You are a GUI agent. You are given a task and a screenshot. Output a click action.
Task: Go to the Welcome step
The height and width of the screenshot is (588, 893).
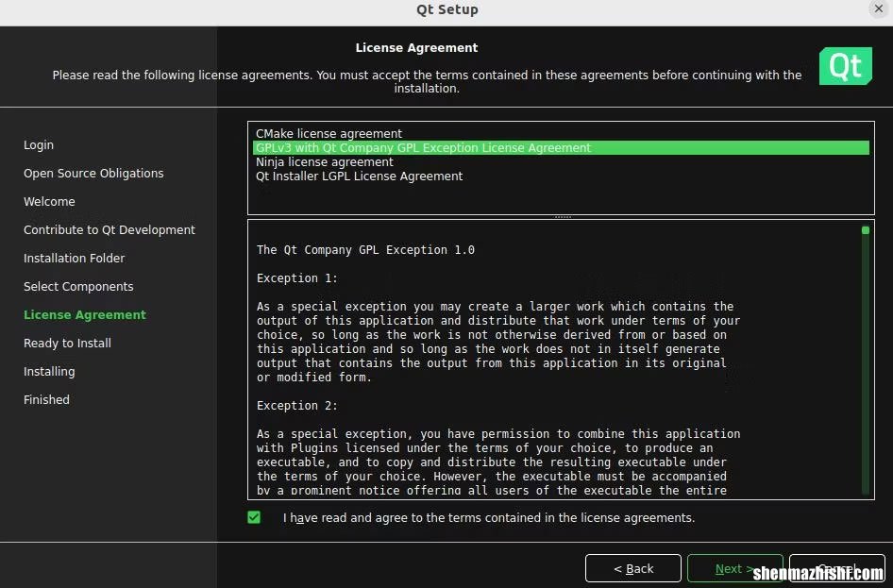(x=49, y=201)
